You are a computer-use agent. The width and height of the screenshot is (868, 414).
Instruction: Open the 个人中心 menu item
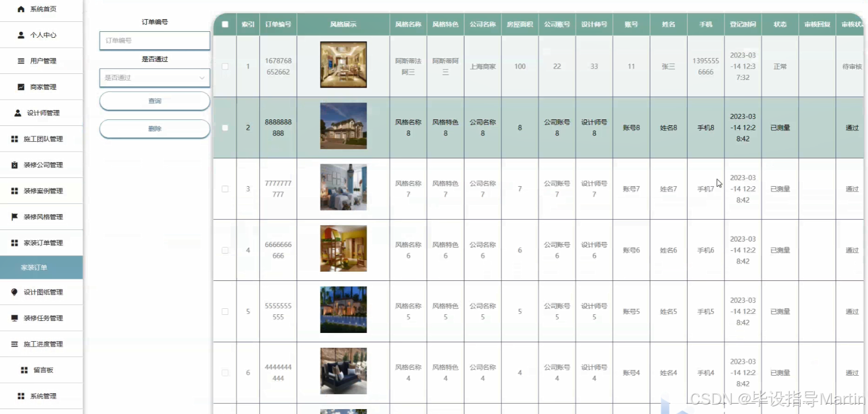coord(41,35)
